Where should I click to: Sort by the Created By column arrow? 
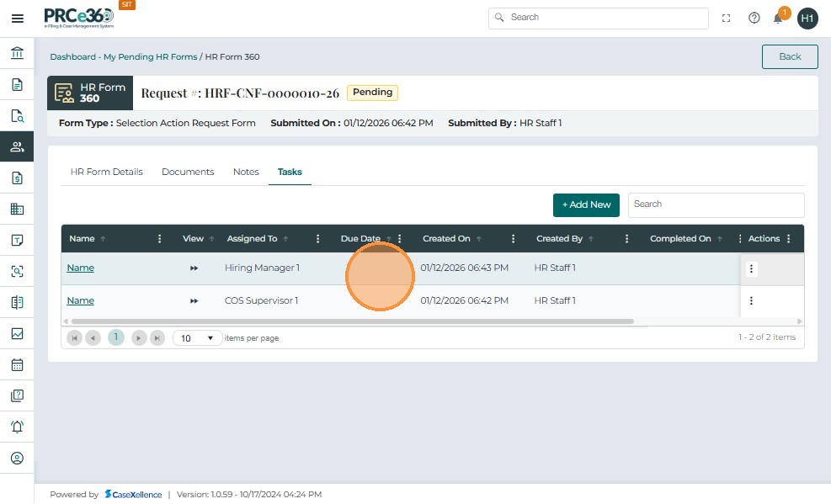tap(591, 239)
